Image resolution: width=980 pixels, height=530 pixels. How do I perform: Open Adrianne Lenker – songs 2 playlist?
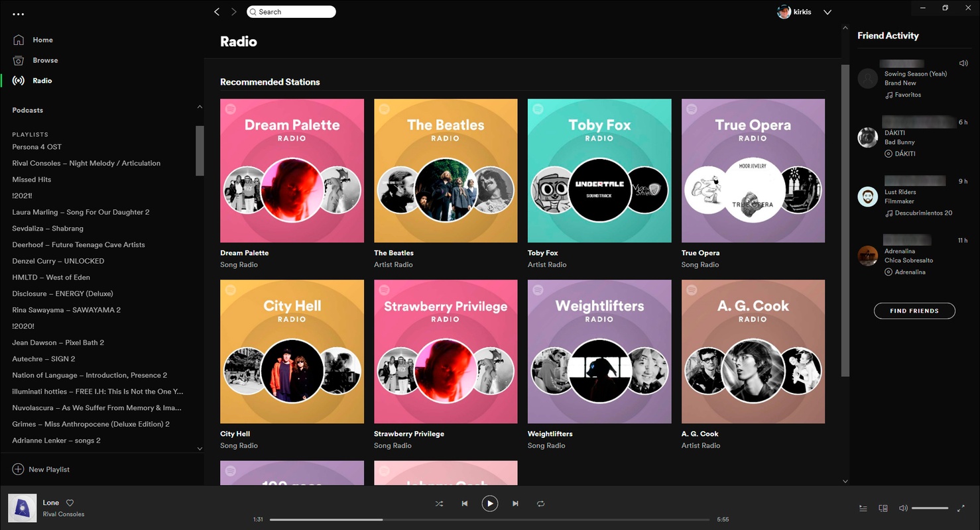click(x=56, y=441)
